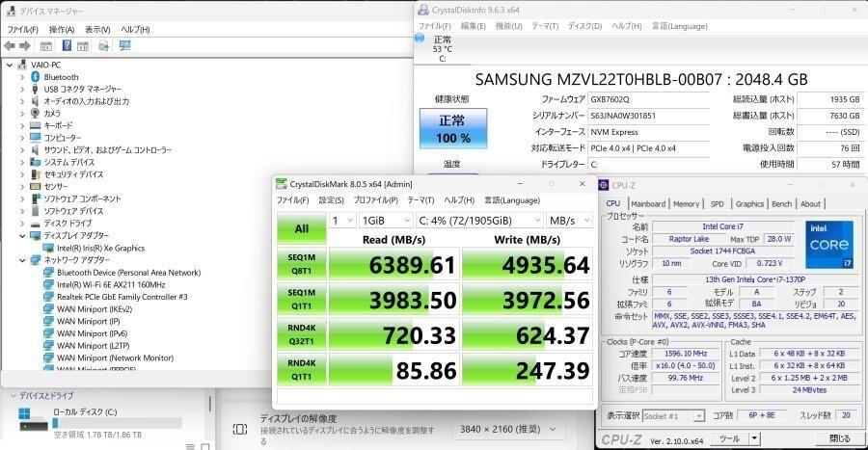Screen dimensions: 868x450
Task: Expand the Bluetooth node in device tree
Action: pyautogui.click(x=22, y=77)
